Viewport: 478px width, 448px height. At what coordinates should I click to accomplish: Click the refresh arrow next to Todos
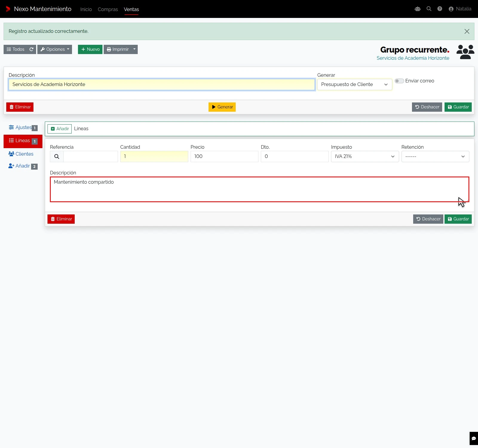(x=31, y=49)
